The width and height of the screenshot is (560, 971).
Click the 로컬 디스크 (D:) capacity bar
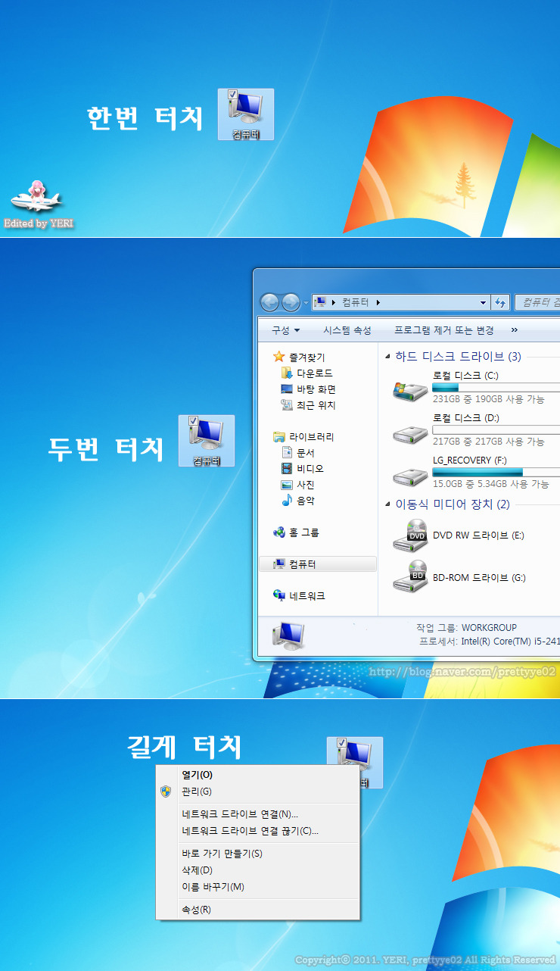[x=496, y=429]
